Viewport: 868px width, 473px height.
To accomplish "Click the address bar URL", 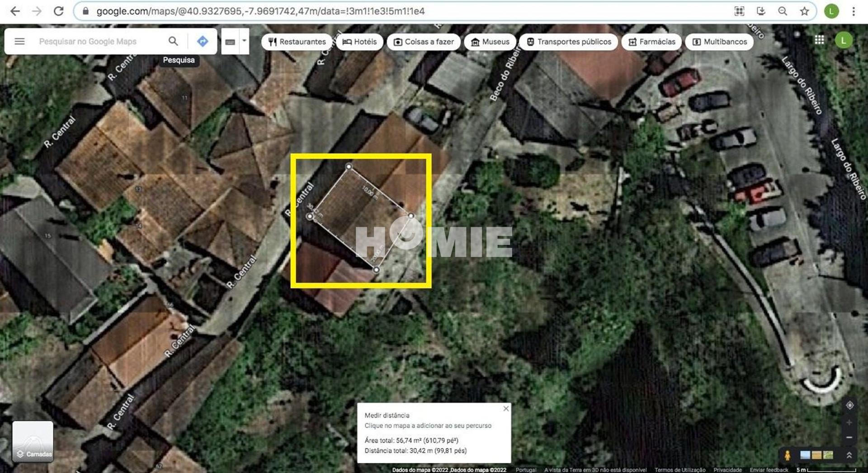I will 260,11.
